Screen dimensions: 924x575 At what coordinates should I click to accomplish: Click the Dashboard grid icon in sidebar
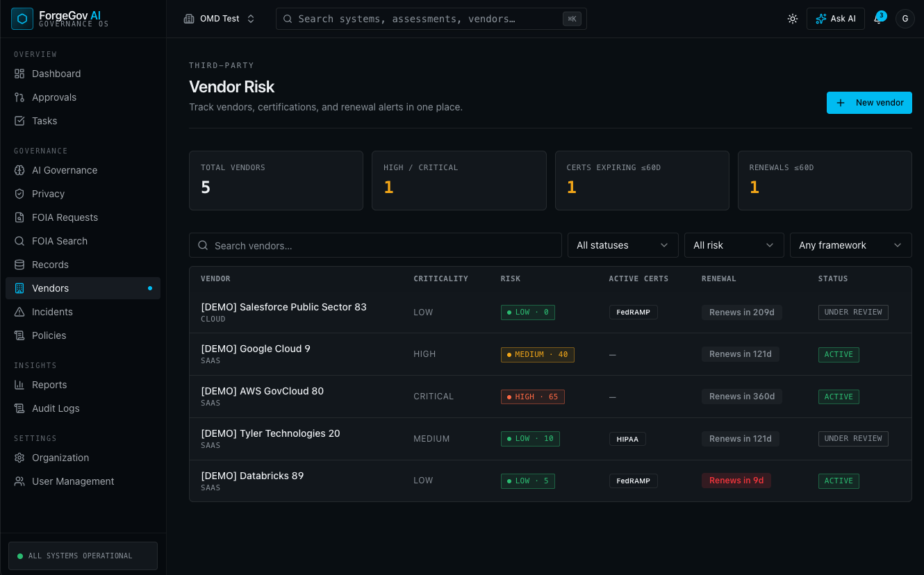19,74
